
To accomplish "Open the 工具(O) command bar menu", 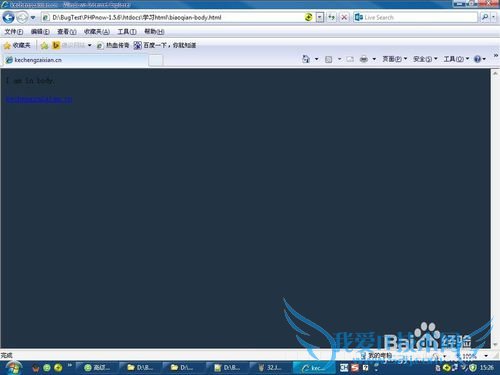I will coord(456,59).
